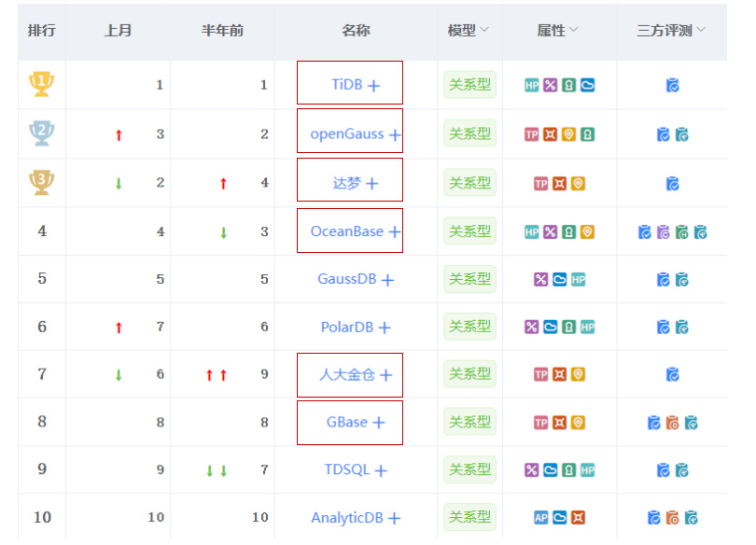Click the 半年前 column header

coord(222,31)
